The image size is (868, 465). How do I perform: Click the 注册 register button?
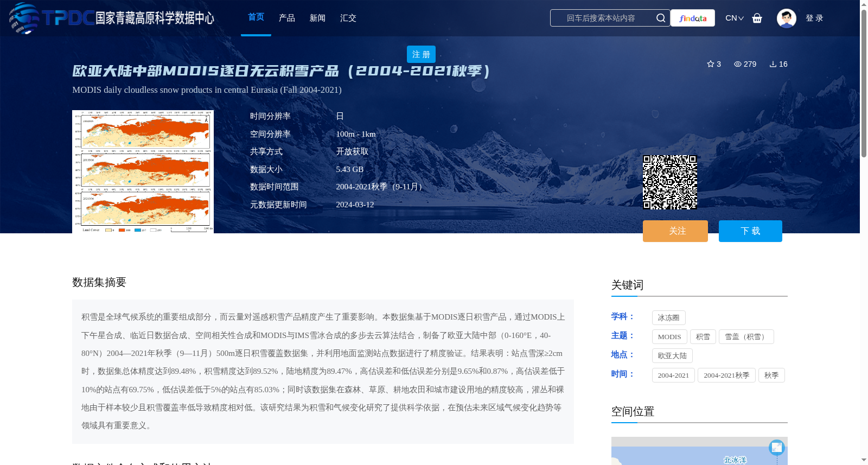421,54
